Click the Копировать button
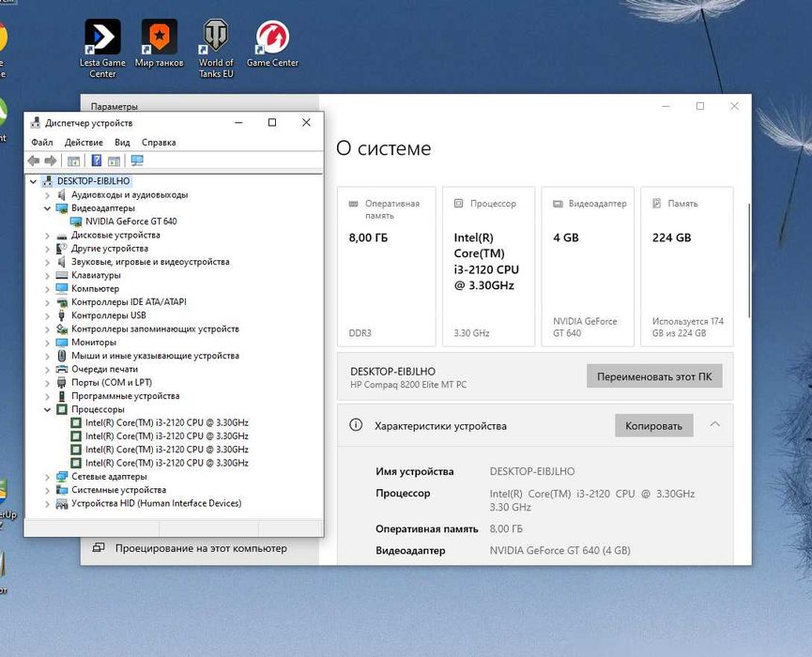Image resolution: width=812 pixels, height=657 pixels. [x=653, y=425]
